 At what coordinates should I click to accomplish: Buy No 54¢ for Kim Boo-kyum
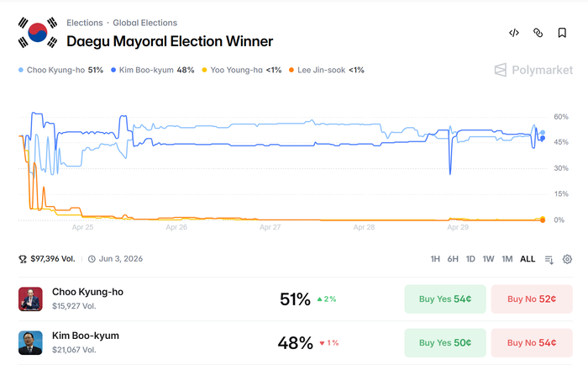[531, 342]
